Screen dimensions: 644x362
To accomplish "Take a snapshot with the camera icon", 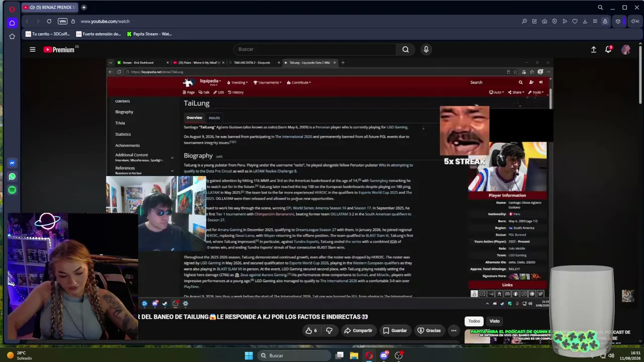I will [x=544, y=21].
